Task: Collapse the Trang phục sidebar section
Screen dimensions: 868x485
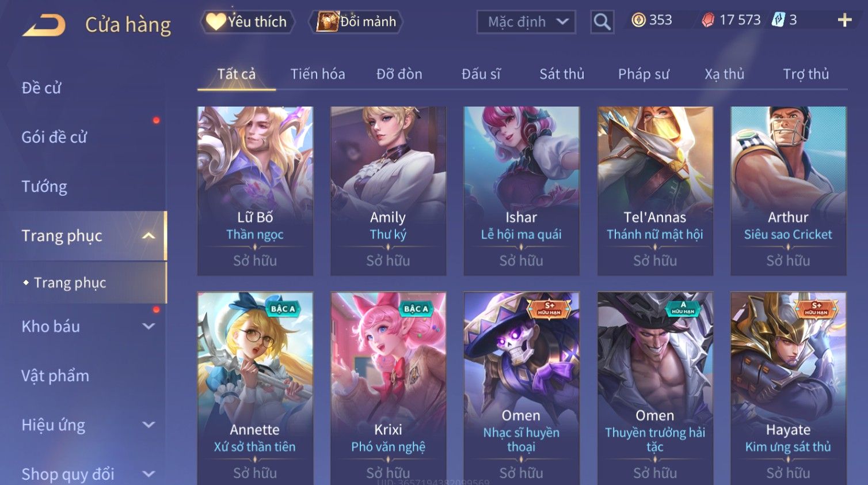Action: pyautogui.click(x=149, y=236)
